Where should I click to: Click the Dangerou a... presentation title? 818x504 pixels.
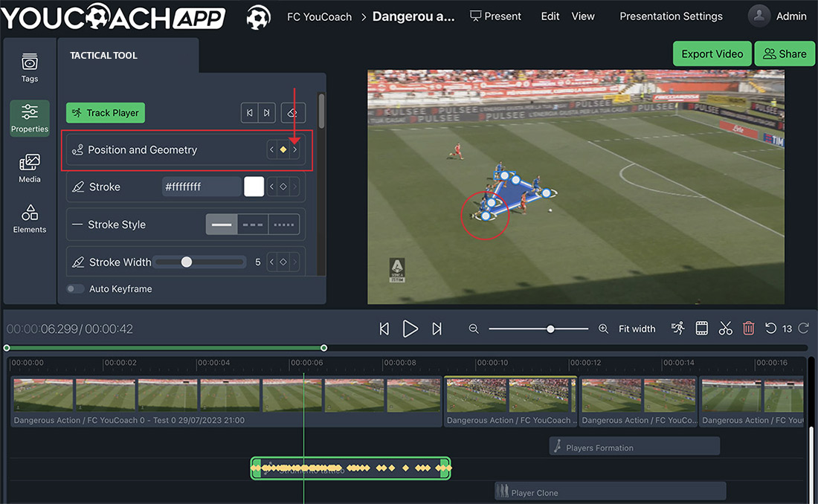click(413, 16)
